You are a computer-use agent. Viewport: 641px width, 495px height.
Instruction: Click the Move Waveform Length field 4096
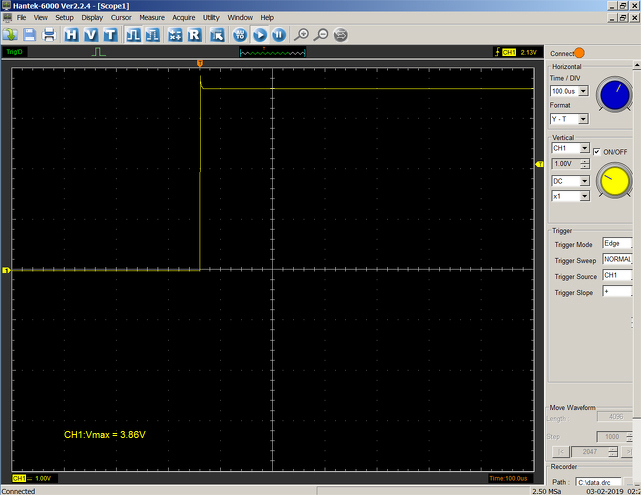pyautogui.click(x=615, y=417)
